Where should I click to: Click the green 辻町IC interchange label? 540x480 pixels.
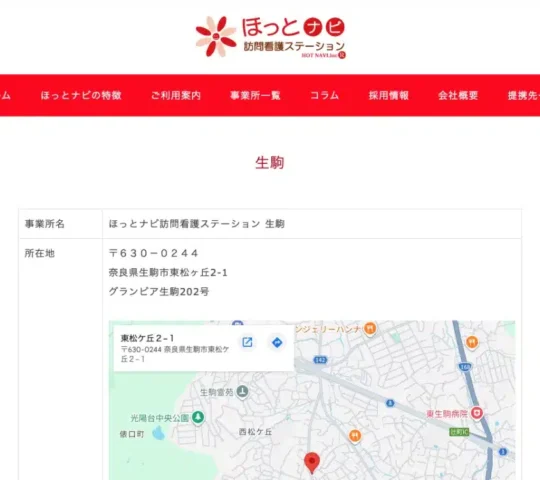coord(459,431)
